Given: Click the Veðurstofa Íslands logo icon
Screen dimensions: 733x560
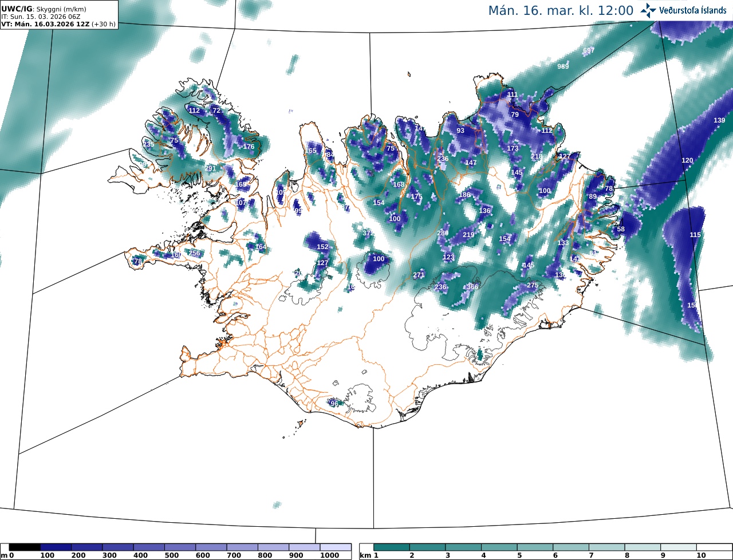Looking at the screenshot, I should [648, 10].
